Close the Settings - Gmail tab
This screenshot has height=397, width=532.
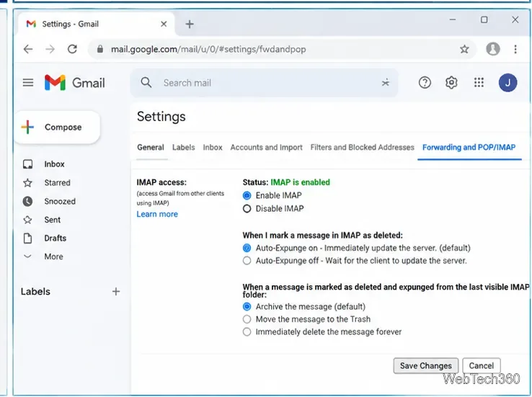[164, 24]
